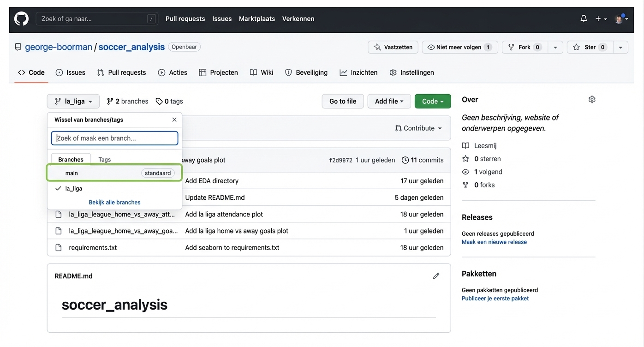This screenshot has width=644, height=347.
Task: Click Bekijk alle branches link
Action: (114, 202)
